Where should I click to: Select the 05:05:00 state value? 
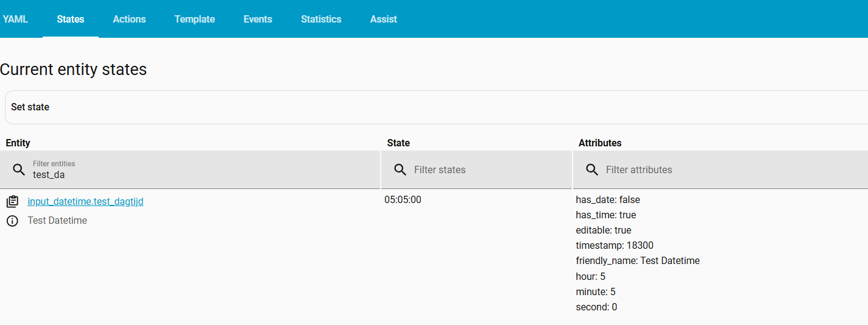[403, 199]
